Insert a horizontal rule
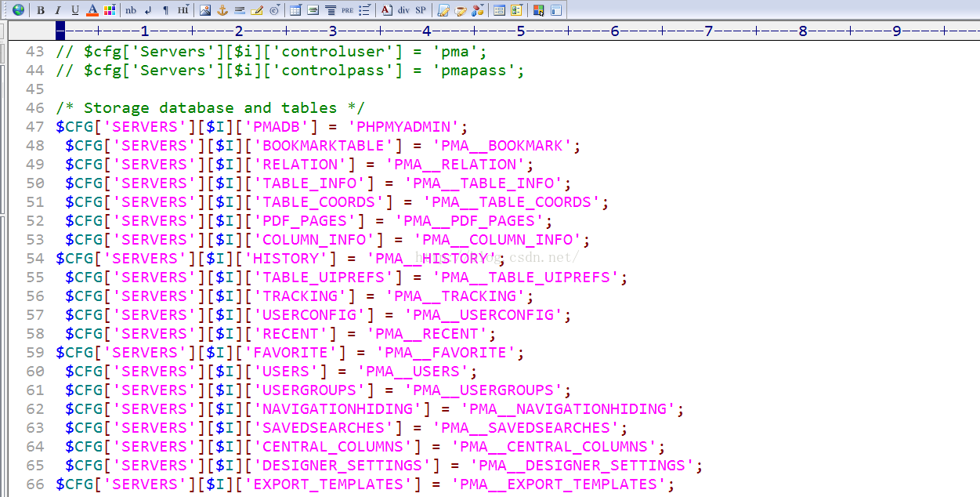Viewport: 980px width, 497px height. [x=239, y=10]
